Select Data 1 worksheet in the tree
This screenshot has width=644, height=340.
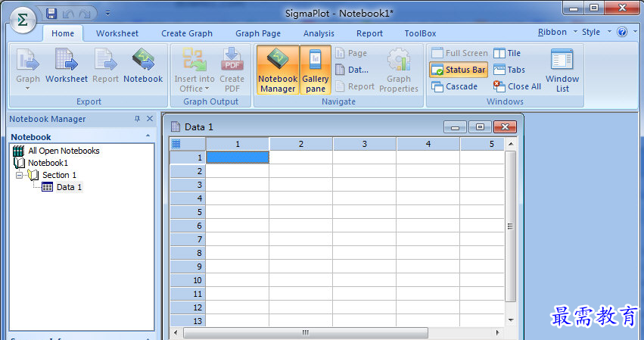(62, 187)
